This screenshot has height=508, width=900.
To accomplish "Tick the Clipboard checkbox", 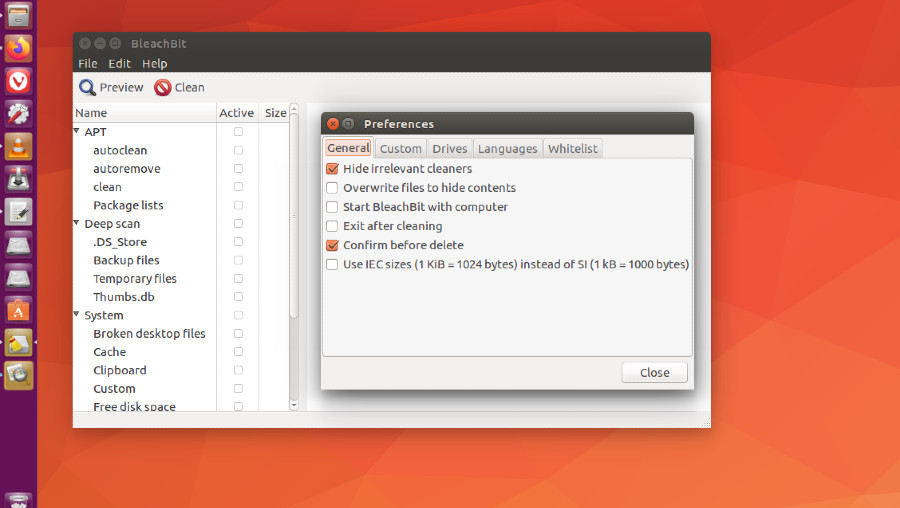I will click(238, 370).
